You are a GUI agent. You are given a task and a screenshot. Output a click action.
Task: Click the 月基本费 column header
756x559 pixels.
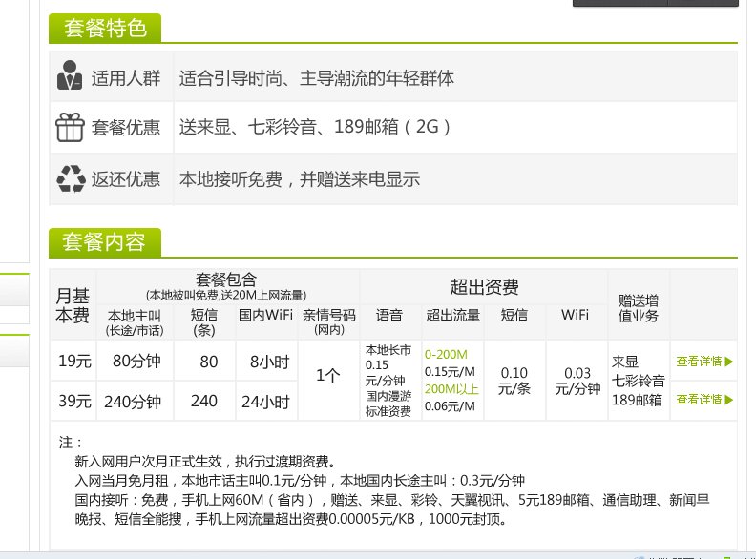[73, 304]
